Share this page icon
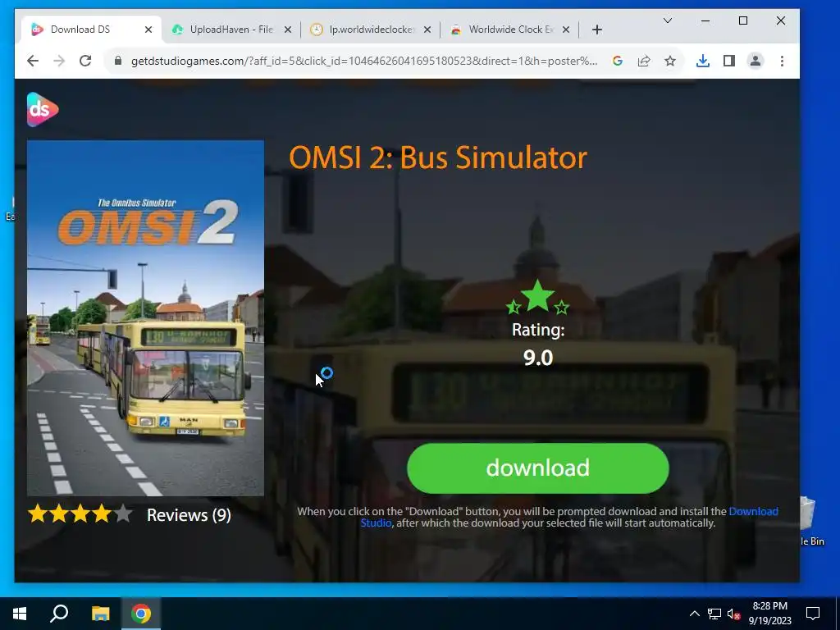This screenshot has height=630, width=840. pyautogui.click(x=644, y=61)
